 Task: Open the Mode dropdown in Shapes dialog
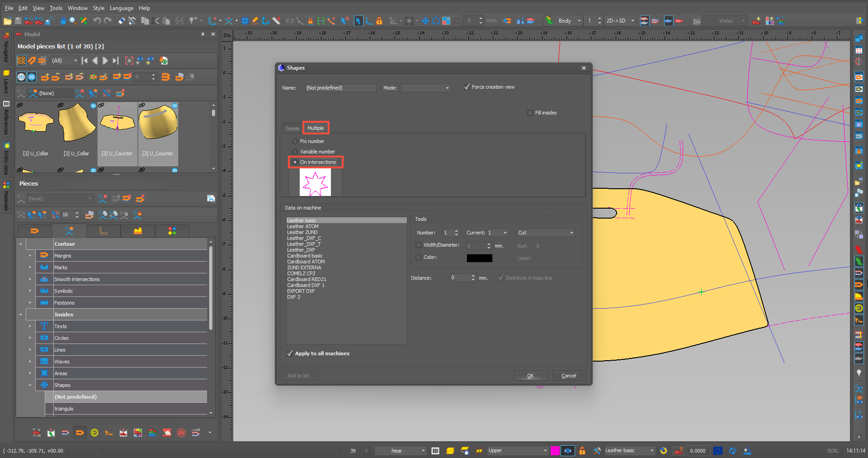(425, 88)
